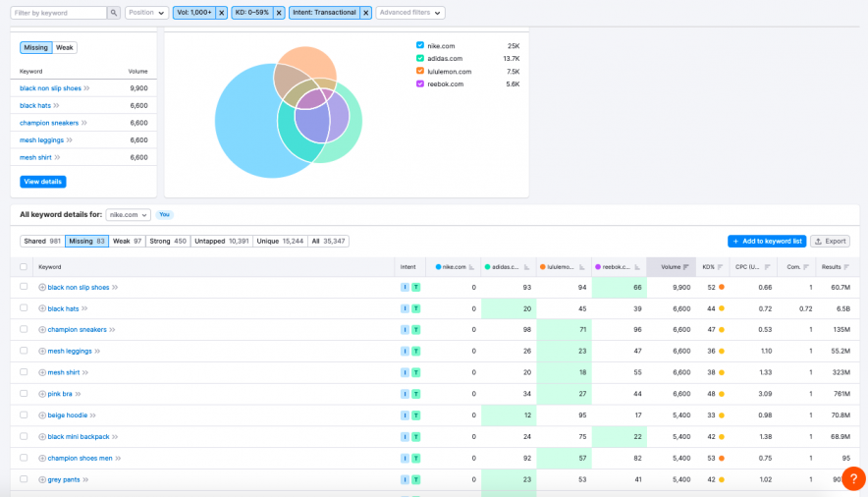The height and width of the screenshot is (497, 868).
Task: Check the box for mesh leggings row
Action: (24, 352)
